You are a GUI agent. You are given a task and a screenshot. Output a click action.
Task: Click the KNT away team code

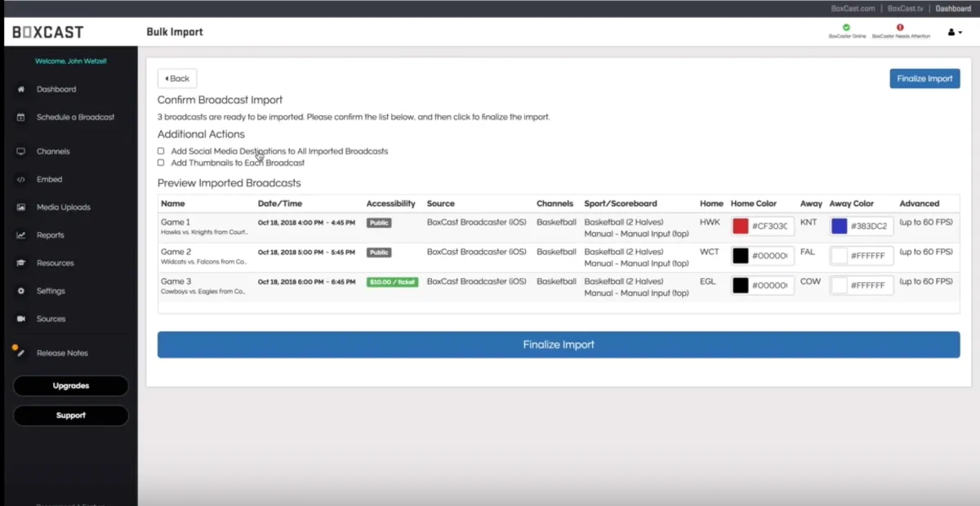[x=808, y=222]
